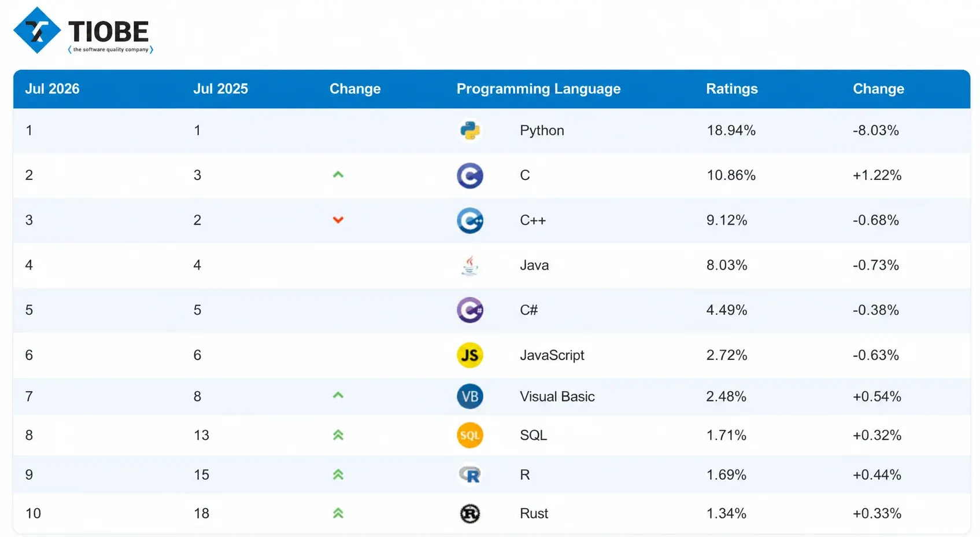
Task: Click the Rust gear icon
Action: tap(469, 513)
